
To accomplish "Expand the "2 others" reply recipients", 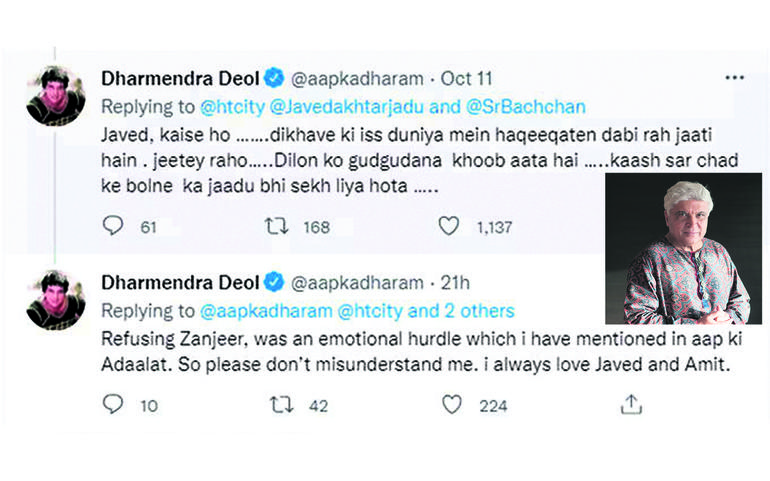I will coord(480,310).
